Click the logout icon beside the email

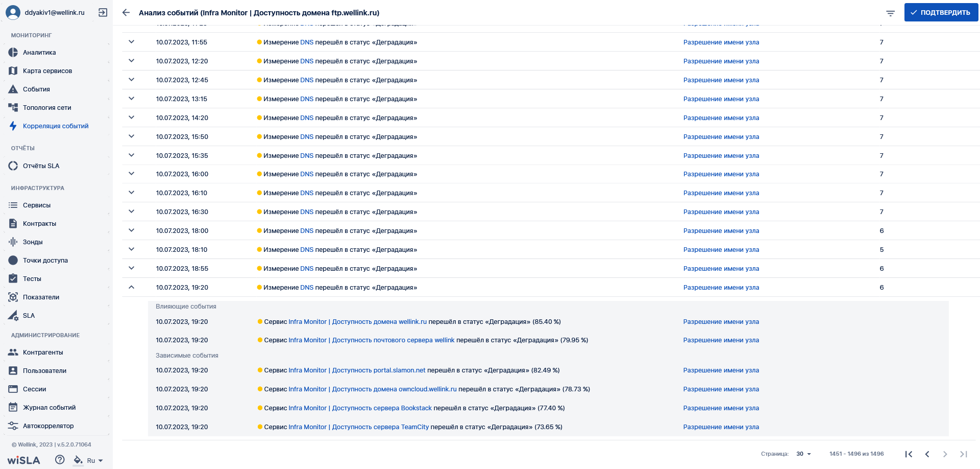103,12
